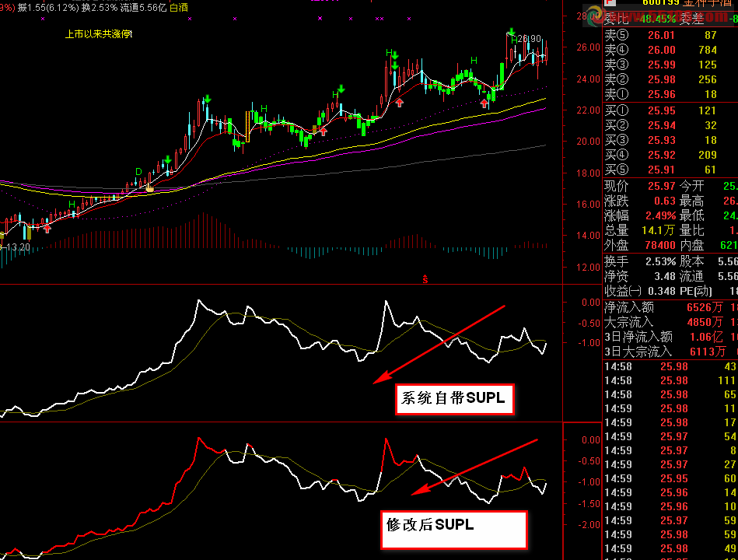Click the 换手 2.53% value in quote panel
The image size is (738, 560).
tap(660, 261)
